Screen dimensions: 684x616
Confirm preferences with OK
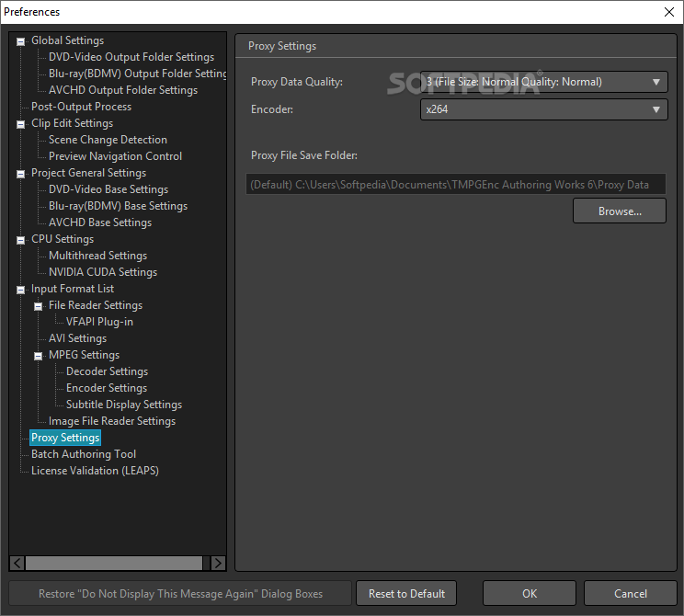[x=530, y=594]
